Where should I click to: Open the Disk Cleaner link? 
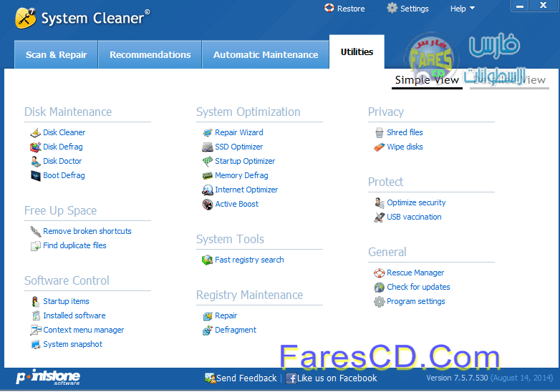[x=64, y=132]
